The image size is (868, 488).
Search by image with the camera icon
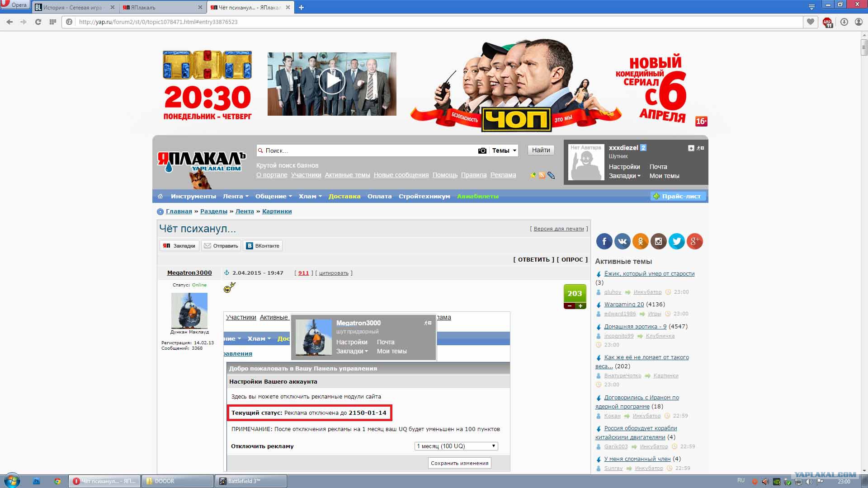[482, 150]
